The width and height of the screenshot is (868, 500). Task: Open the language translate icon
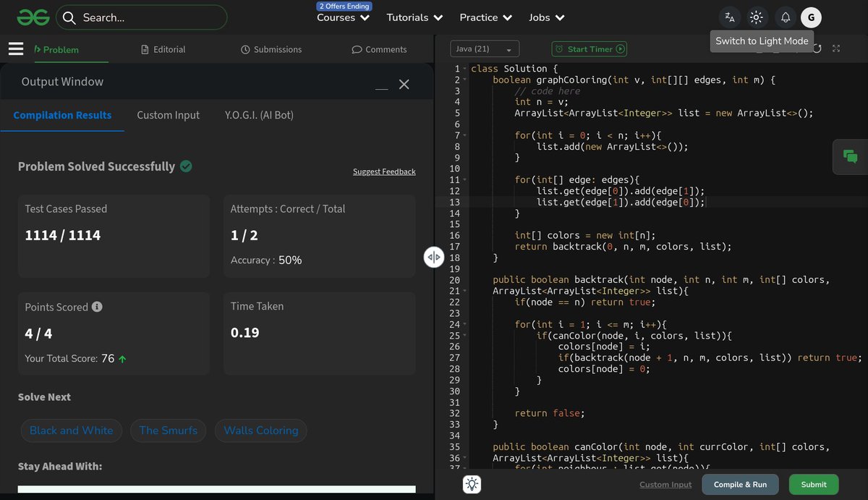[730, 17]
